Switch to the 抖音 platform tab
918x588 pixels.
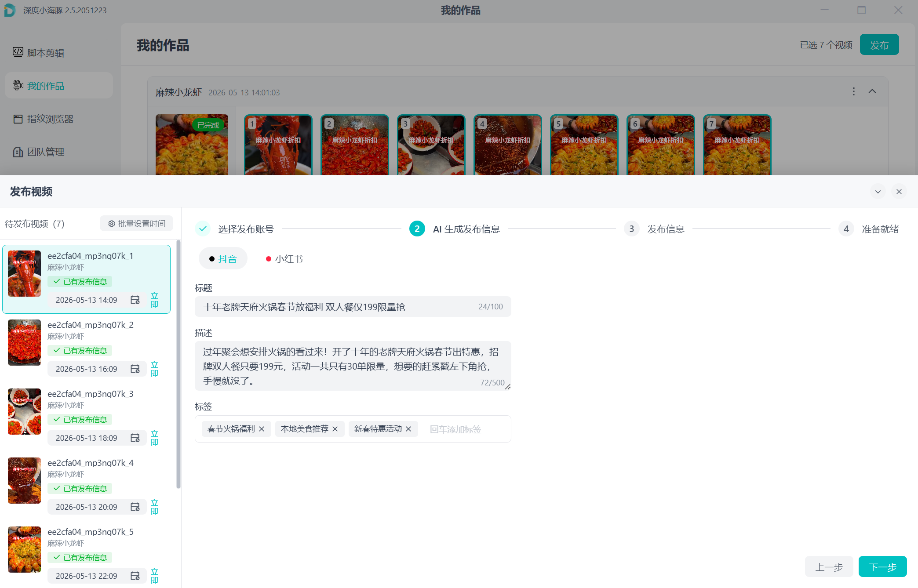coord(223,259)
